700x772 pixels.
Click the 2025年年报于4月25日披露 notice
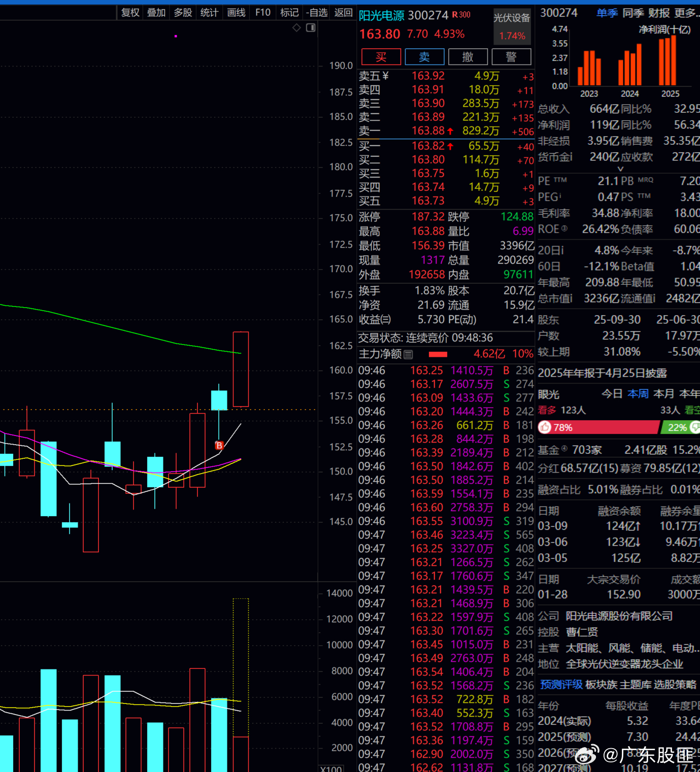click(x=602, y=373)
